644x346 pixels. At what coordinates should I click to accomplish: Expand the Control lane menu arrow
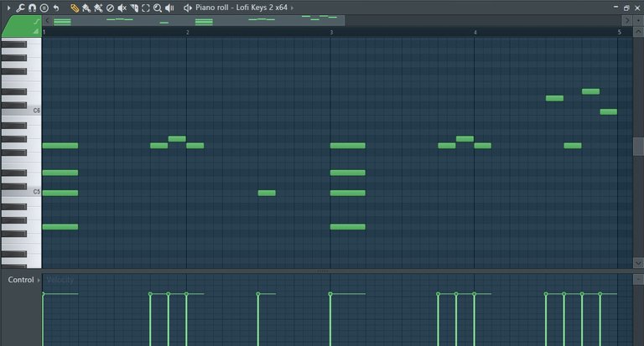[39, 281]
